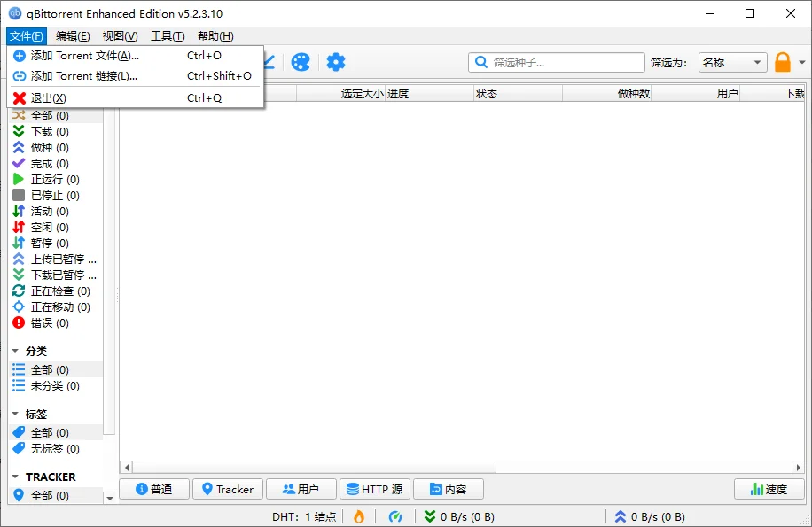This screenshot has height=527, width=812.
Task: Toggle alternative speed limits gauge icon
Action: (x=395, y=516)
